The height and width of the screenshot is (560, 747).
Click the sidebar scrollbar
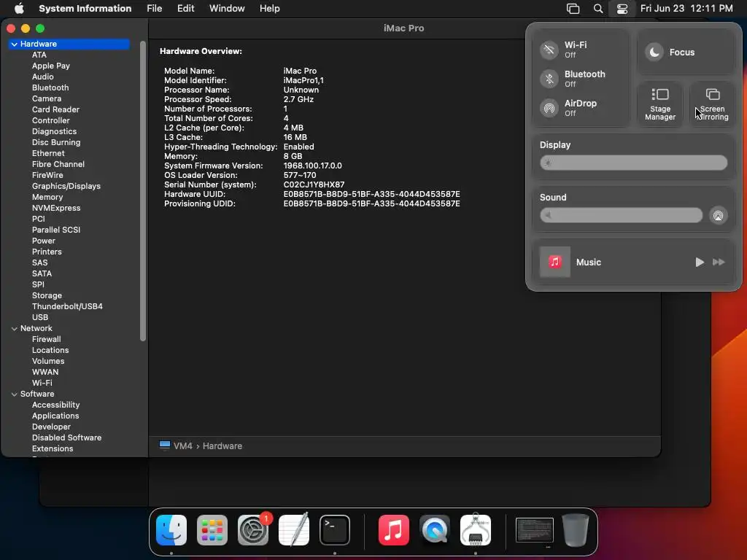coord(142,191)
